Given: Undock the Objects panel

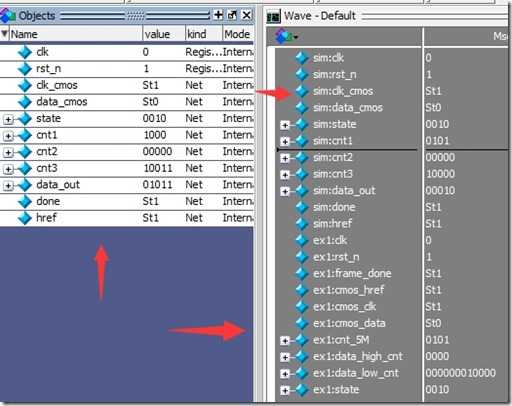Looking at the screenshot, I should pos(232,15).
